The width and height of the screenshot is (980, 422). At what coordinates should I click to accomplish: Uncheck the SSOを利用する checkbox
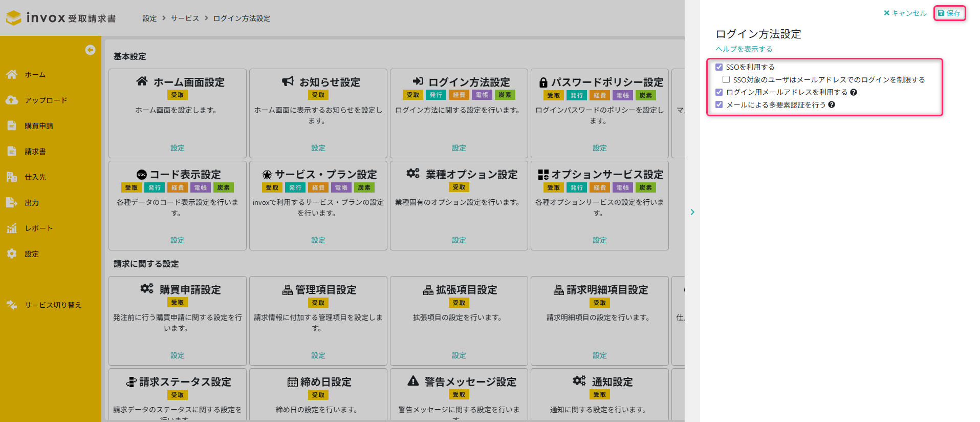point(719,67)
